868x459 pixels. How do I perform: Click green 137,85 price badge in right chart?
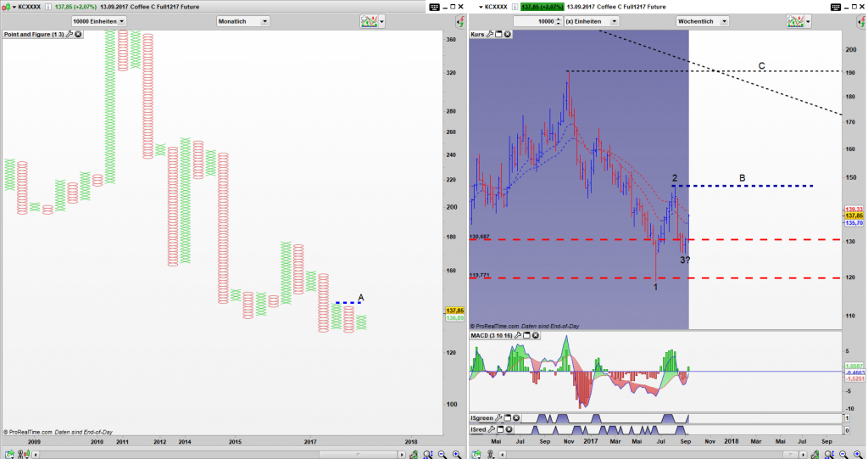[x=542, y=7]
